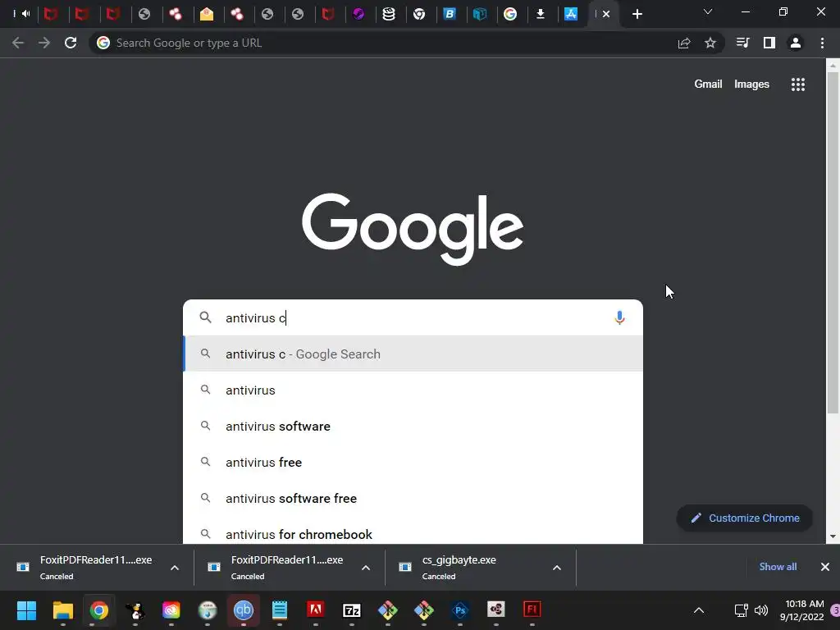Open 7-Zip from taskbar
840x630 pixels.
351,609
